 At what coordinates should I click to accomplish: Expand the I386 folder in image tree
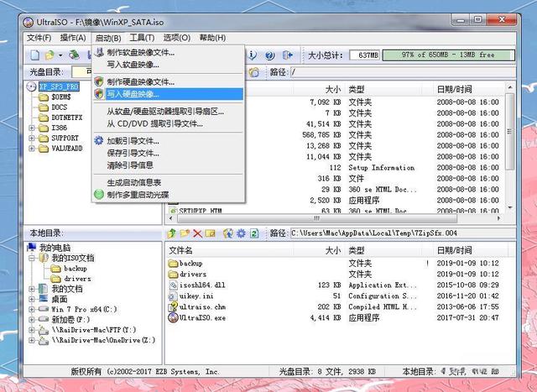[x=32, y=128]
